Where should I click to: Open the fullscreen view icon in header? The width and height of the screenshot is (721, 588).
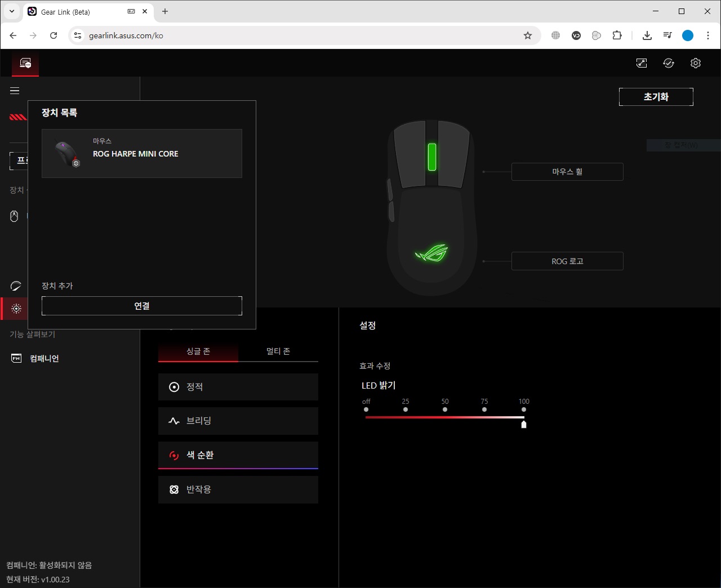coord(642,63)
